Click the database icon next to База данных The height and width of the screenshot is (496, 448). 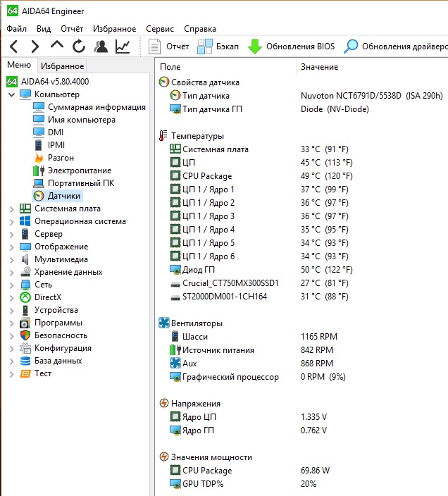[25, 361]
